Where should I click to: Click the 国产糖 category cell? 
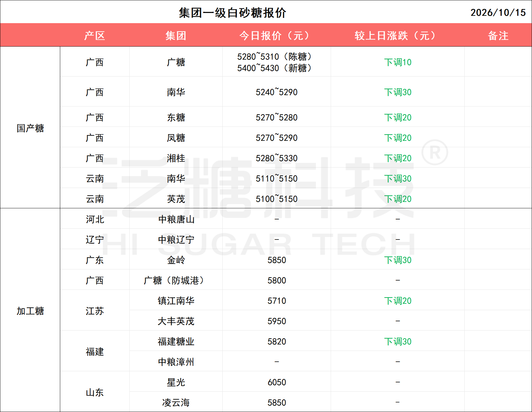pos(30,128)
